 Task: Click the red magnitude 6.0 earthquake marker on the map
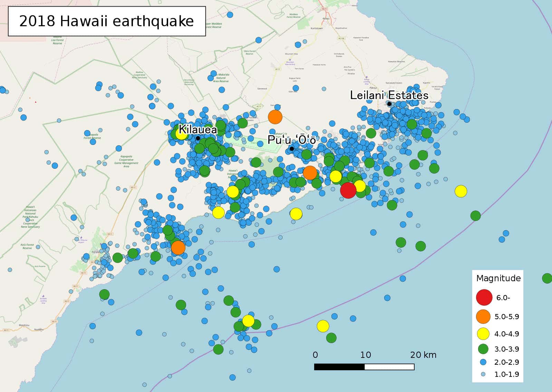coord(348,190)
